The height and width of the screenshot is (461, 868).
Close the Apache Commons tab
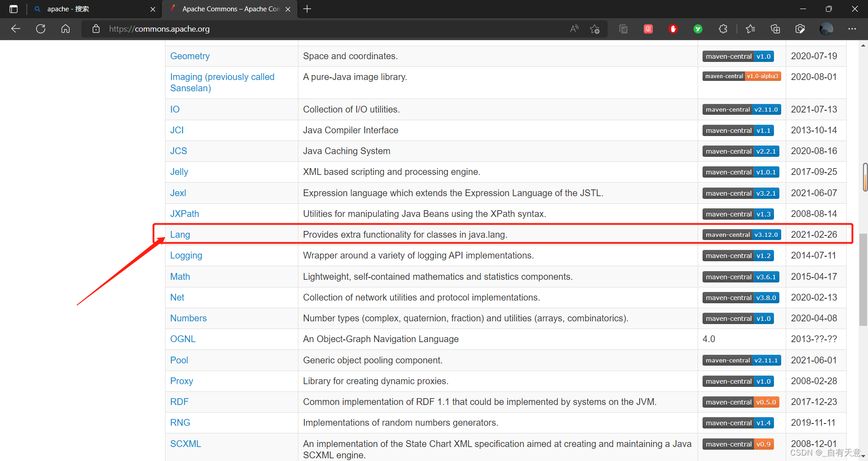(288, 9)
